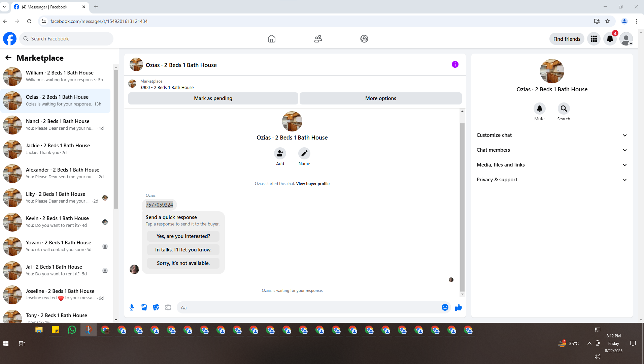Go back with the Marketplace arrow
The image size is (644, 364).
click(x=8, y=58)
